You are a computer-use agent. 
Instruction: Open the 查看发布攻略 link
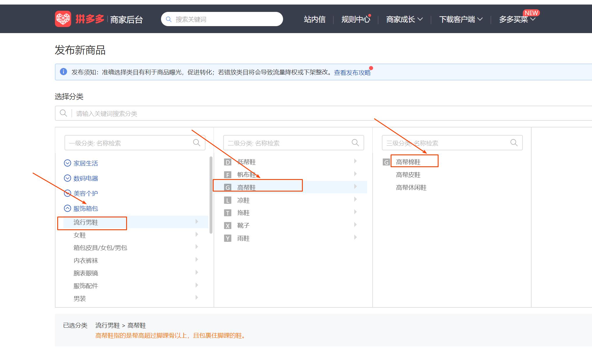(352, 73)
